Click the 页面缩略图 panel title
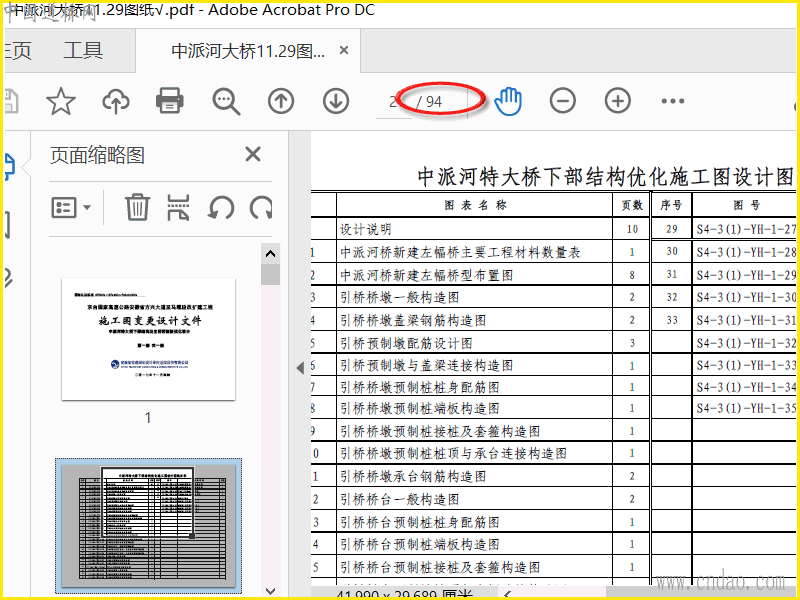The width and height of the screenshot is (800, 600). tap(97, 155)
